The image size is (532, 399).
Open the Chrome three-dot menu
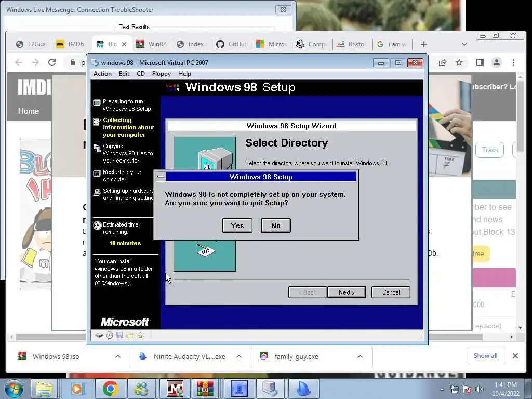click(x=513, y=62)
